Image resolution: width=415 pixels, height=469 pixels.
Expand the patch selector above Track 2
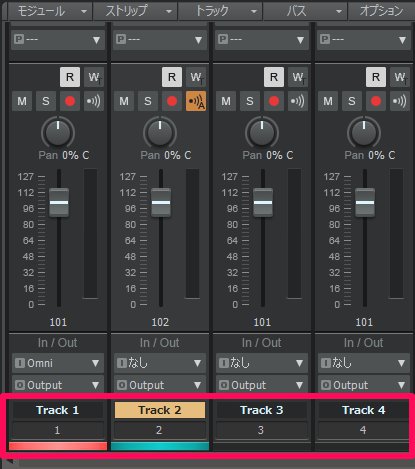click(160, 40)
